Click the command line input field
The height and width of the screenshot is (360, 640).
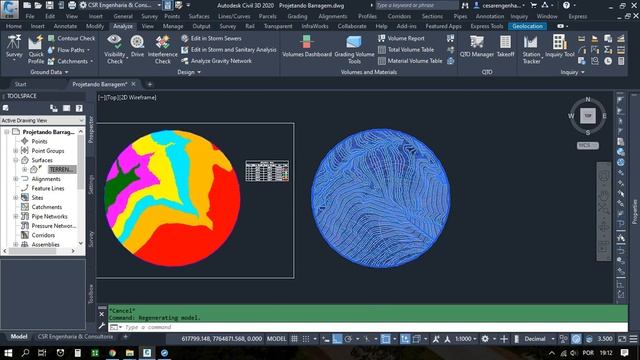tap(367, 327)
